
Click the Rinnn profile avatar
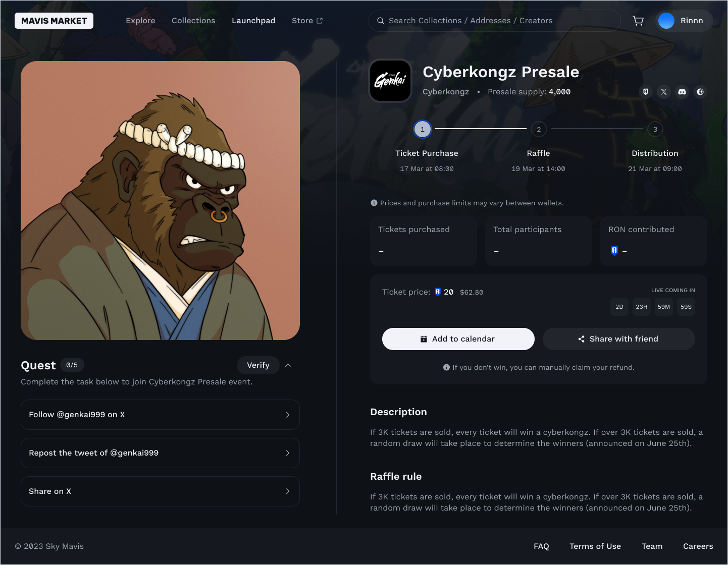click(666, 21)
